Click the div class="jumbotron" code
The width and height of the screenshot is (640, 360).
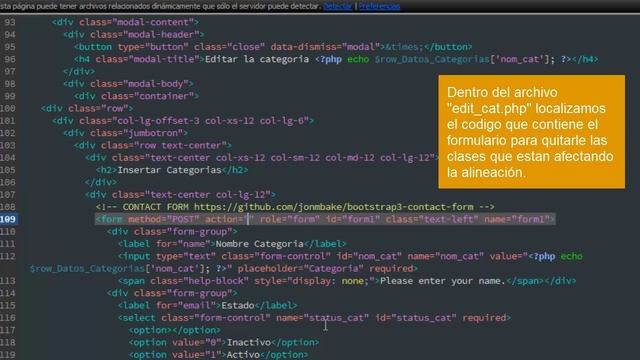point(125,133)
